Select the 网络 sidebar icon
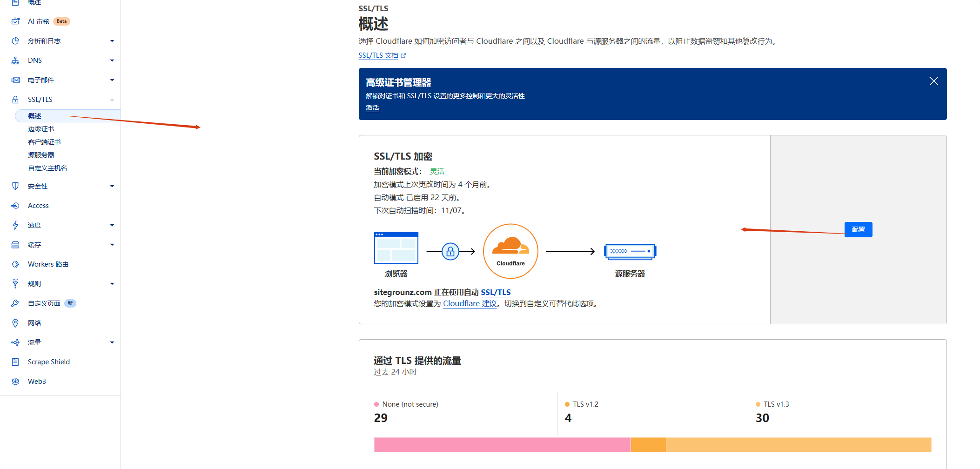 (15, 322)
